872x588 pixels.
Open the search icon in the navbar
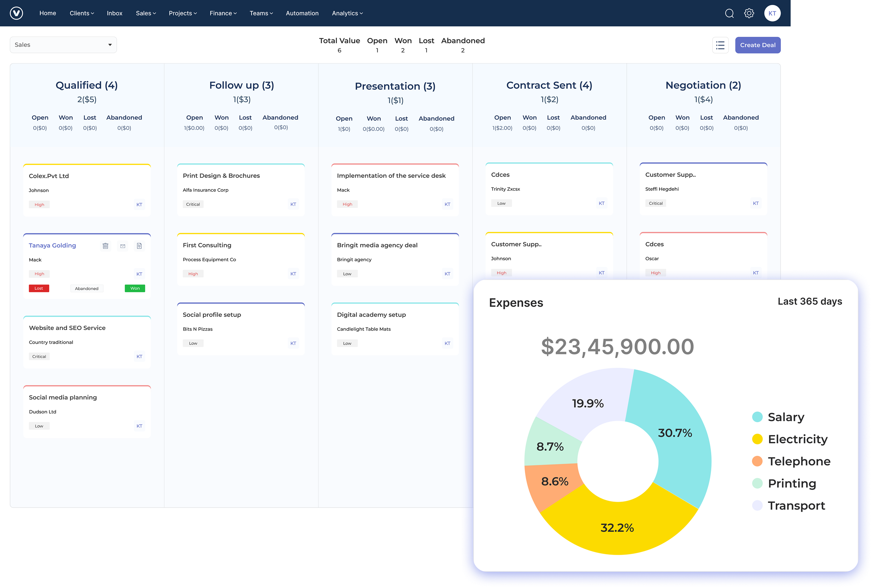(x=729, y=13)
